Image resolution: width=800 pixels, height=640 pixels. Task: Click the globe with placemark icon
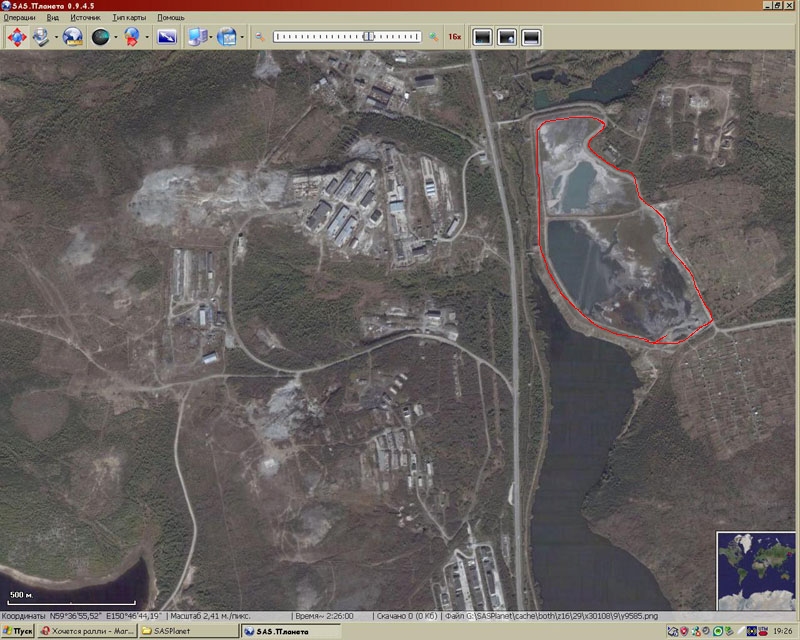click(x=132, y=37)
